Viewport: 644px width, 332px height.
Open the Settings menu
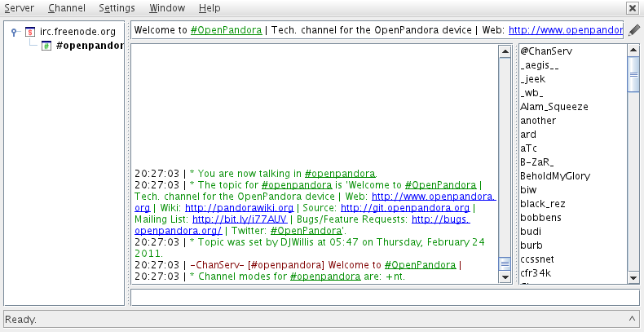117,8
